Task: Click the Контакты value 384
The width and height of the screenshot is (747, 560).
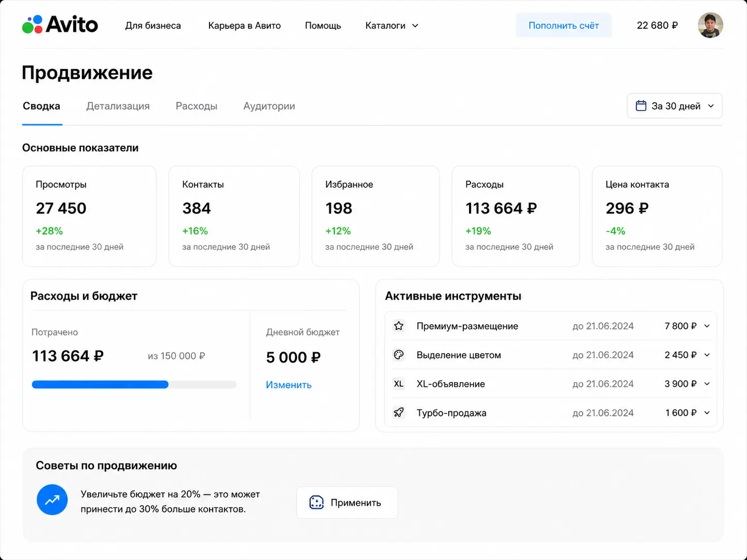Action: coord(197,208)
